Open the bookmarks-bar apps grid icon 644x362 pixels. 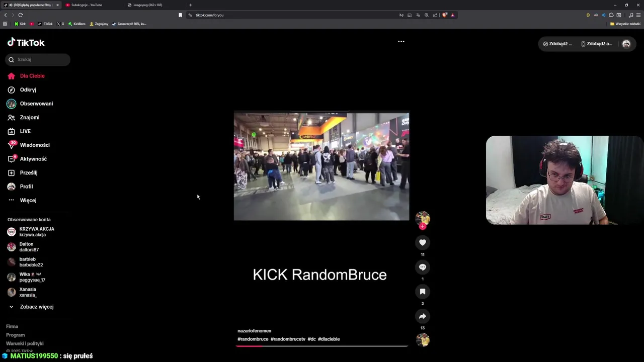(x=5, y=24)
